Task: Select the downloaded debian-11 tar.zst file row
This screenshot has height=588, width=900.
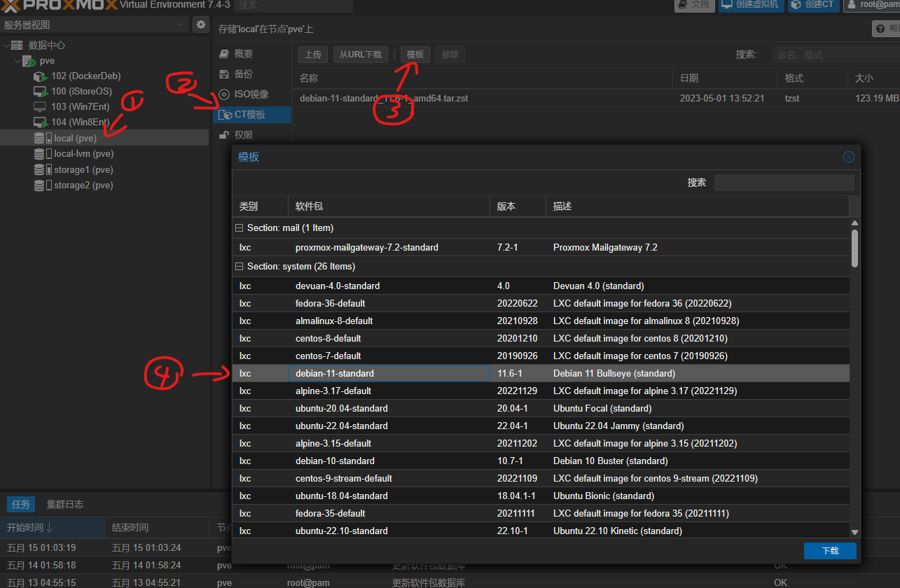Action: tap(596, 99)
